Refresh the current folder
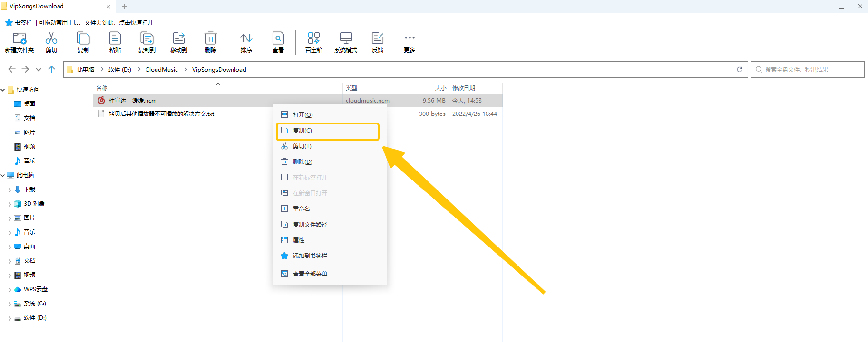The height and width of the screenshot is (342, 868). point(740,69)
